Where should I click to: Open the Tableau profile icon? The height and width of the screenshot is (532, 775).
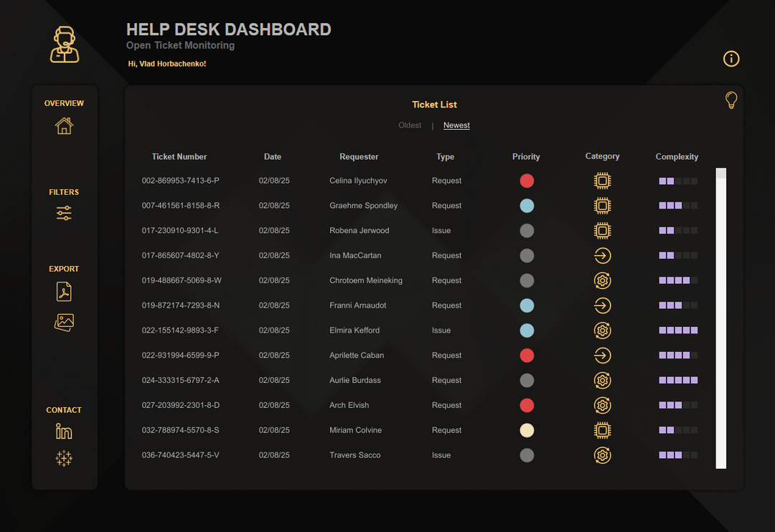click(x=64, y=459)
